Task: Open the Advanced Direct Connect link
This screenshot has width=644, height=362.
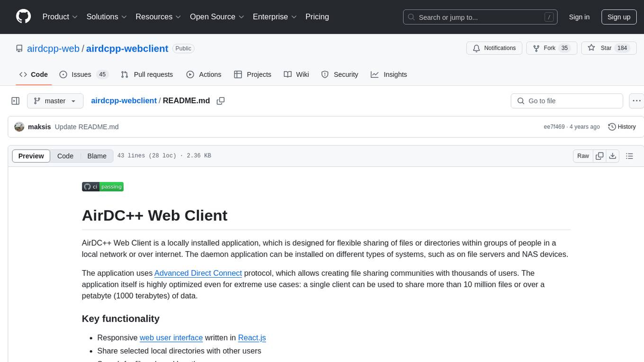Action: point(198,273)
